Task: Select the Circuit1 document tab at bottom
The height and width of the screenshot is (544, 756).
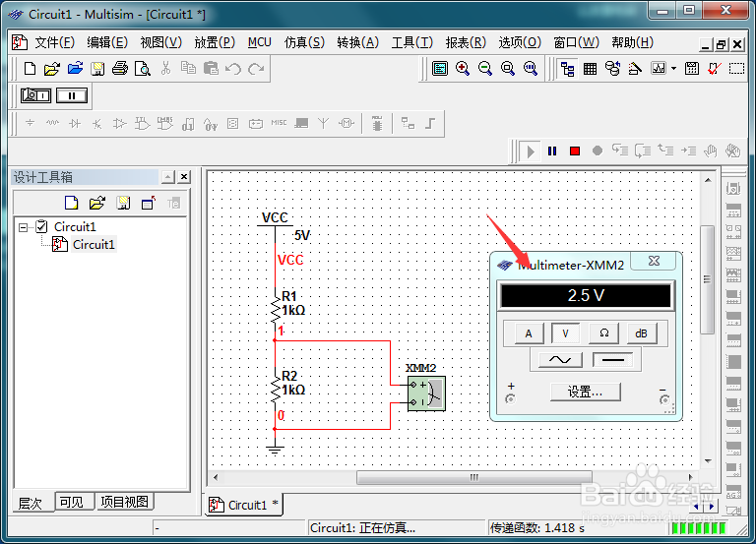Action: 243,505
